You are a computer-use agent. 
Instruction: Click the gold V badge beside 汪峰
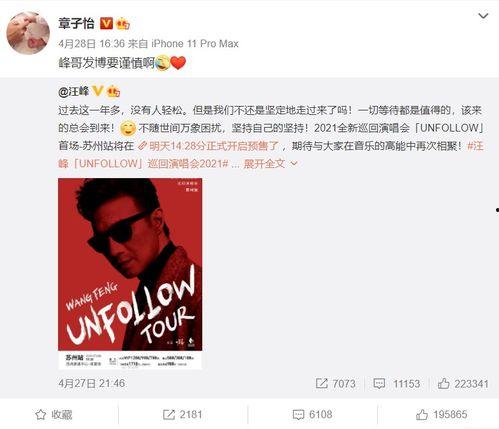97,91
